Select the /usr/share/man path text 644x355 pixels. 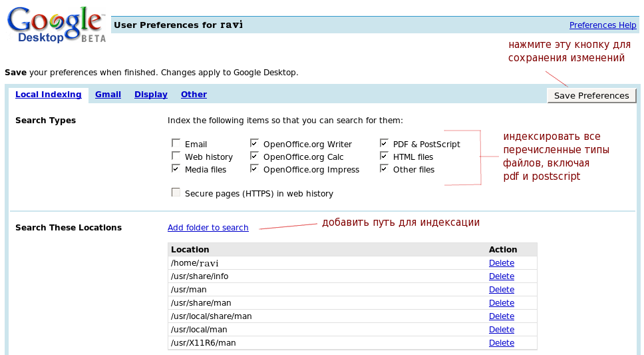coord(201,303)
